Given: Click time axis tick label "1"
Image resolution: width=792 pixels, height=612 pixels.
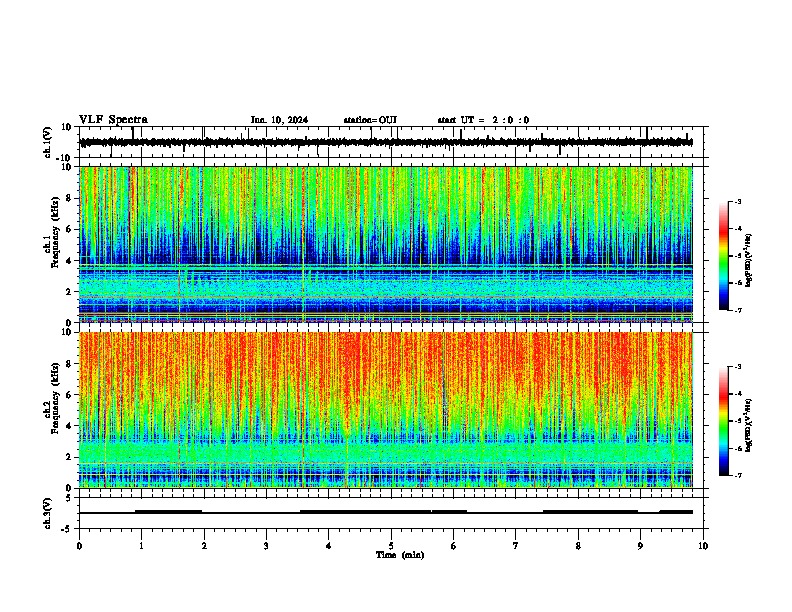Looking at the screenshot, I should coord(141,546).
